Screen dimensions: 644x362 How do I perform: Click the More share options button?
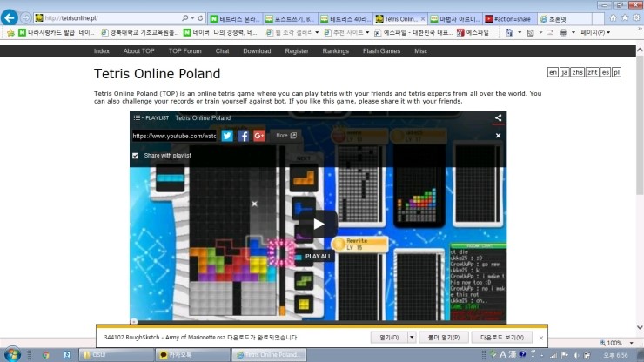286,135
